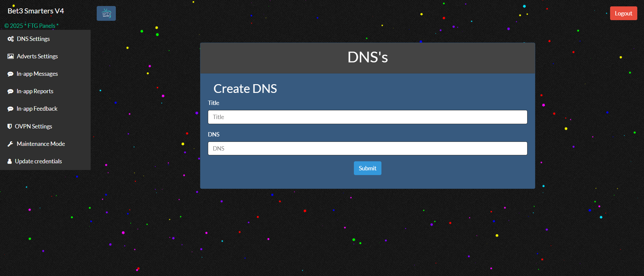Click the chat bubble icon beside In-app Messages
Screen dimensions: 644x276
tap(10, 74)
